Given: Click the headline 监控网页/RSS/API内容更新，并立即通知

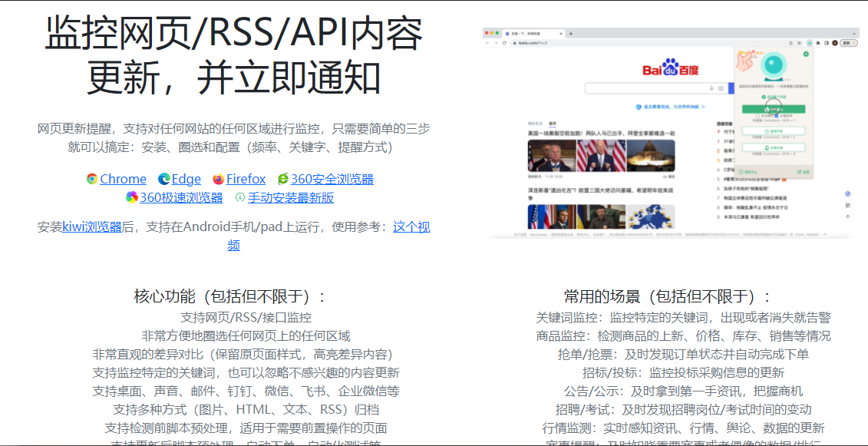Looking at the screenshot, I should [x=233, y=56].
